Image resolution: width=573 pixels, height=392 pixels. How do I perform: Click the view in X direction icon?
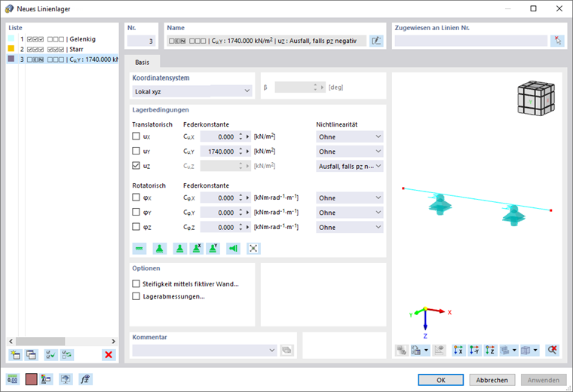(x=458, y=351)
